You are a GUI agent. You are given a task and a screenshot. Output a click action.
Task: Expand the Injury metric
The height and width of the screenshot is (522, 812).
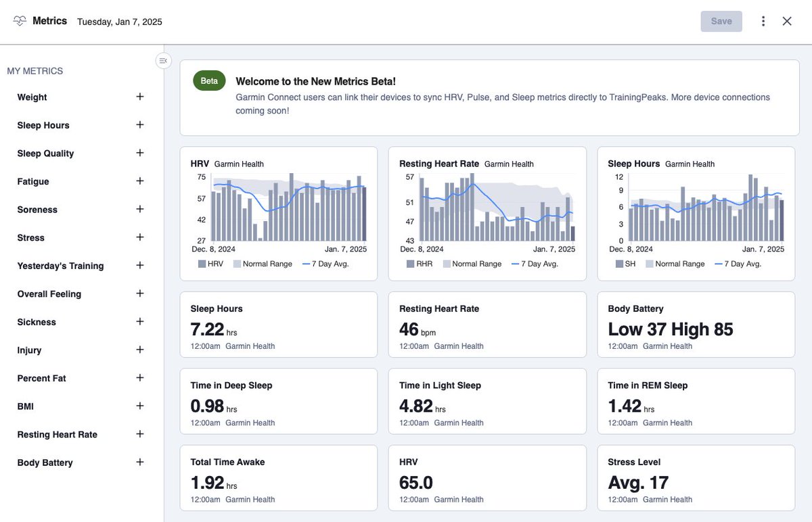click(x=29, y=350)
